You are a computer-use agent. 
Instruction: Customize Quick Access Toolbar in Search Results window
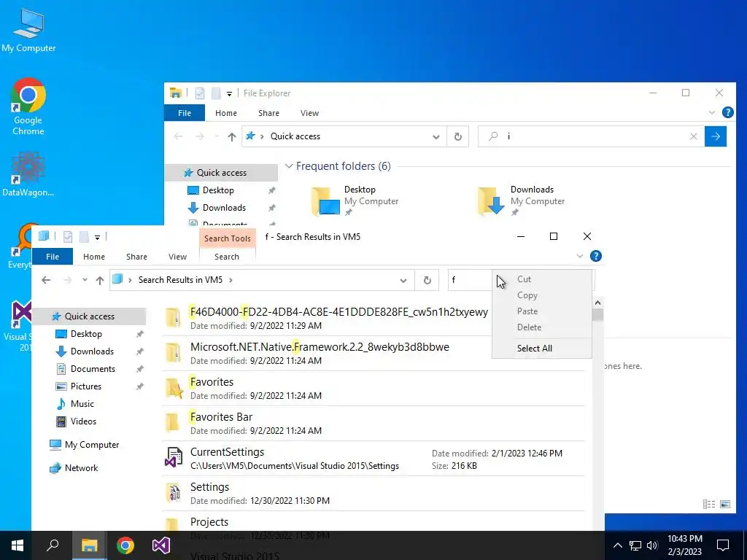[97, 237]
